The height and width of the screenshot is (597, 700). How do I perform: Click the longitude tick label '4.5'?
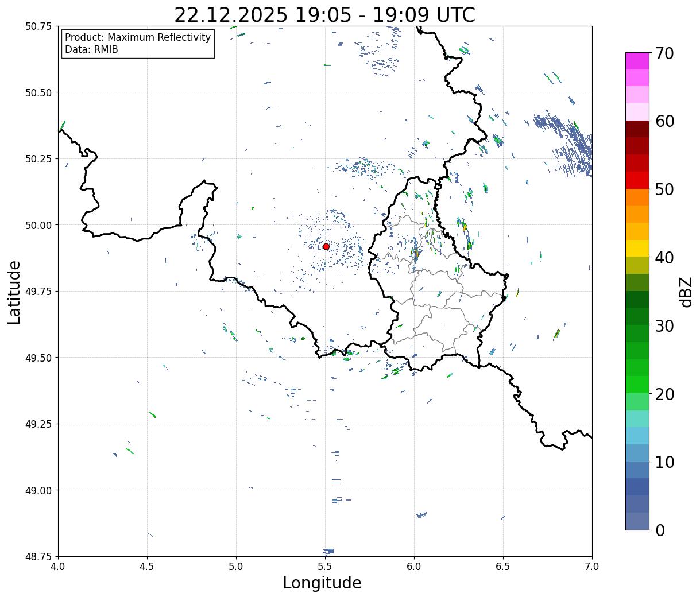tap(147, 566)
